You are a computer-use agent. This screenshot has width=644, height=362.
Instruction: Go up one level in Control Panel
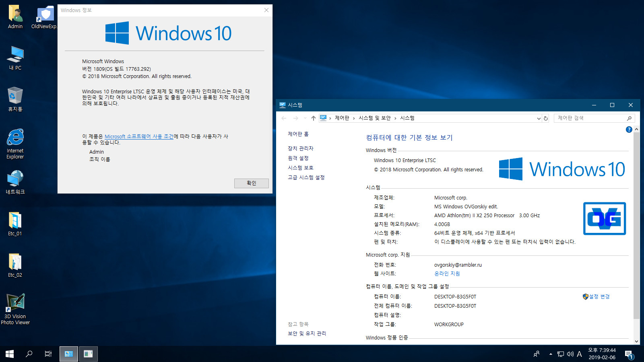pyautogui.click(x=314, y=118)
